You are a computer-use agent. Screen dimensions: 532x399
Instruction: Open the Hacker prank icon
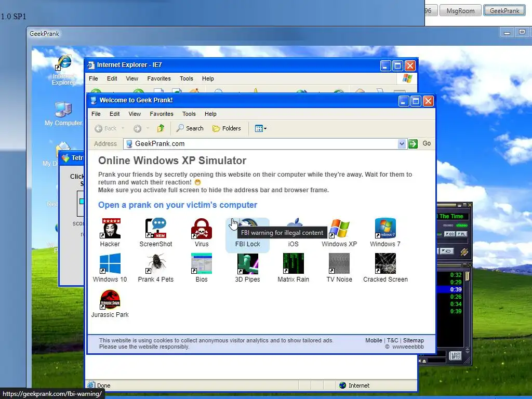coord(110,232)
